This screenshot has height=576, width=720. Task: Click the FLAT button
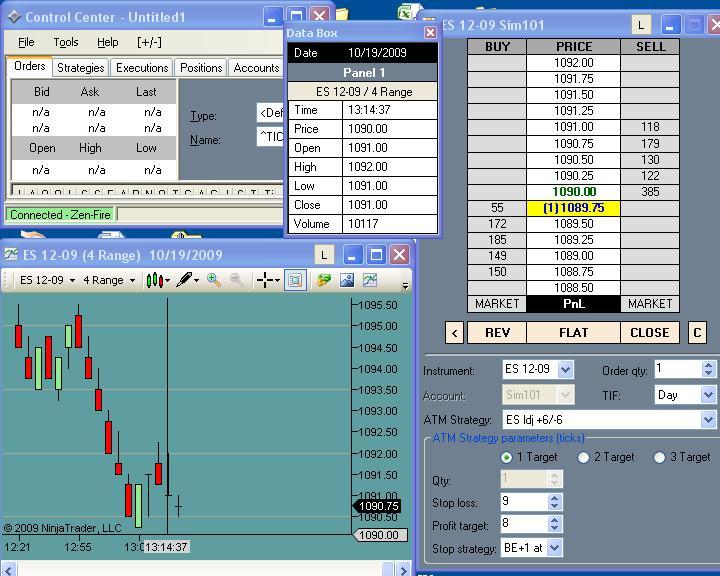(574, 333)
